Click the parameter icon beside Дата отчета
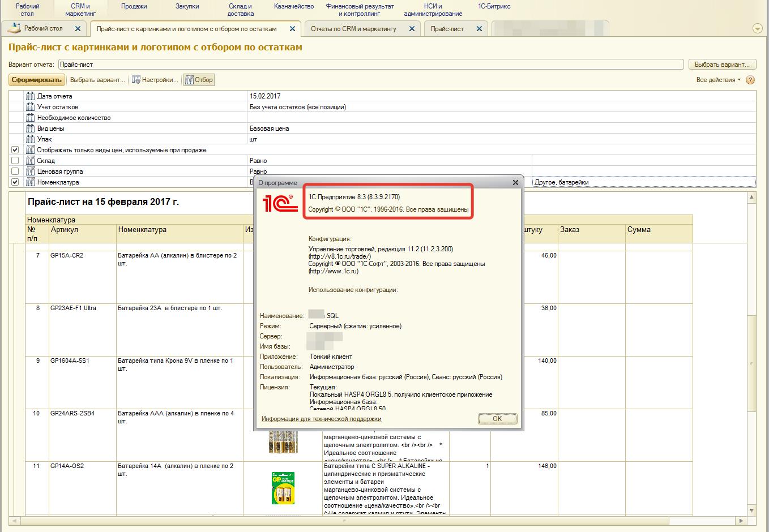 pos(31,96)
